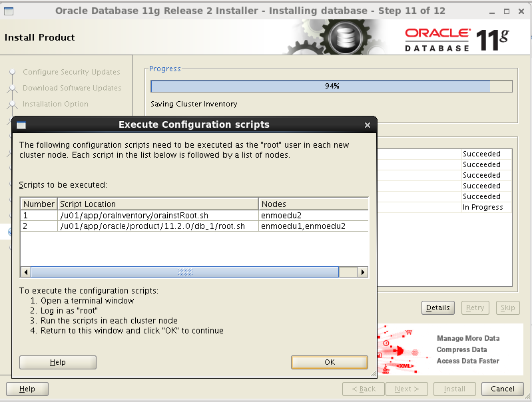Select the orainstRoot.sh script location cell

158,216
